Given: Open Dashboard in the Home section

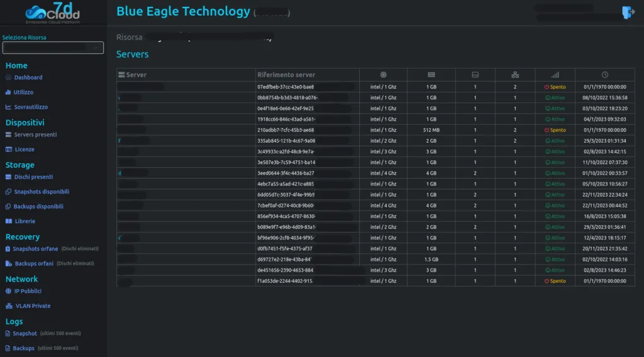Looking at the screenshot, I should [x=28, y=77].
